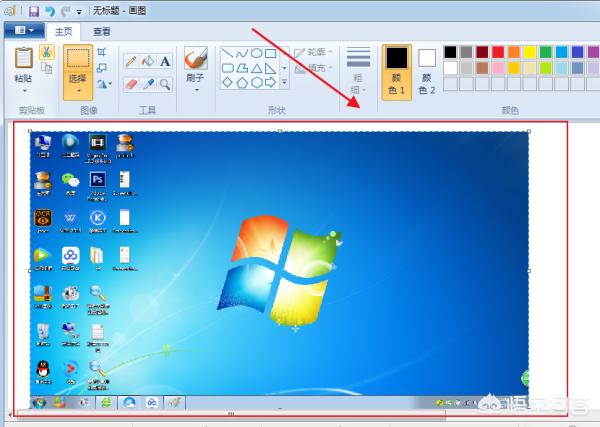Pick the Color picker eyedropper tool
Viewport: 600px width, 427px height.
[148, 85]
